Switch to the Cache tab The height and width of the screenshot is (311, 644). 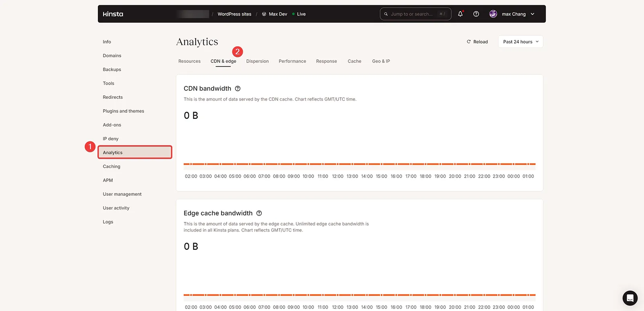coord(355,61)
